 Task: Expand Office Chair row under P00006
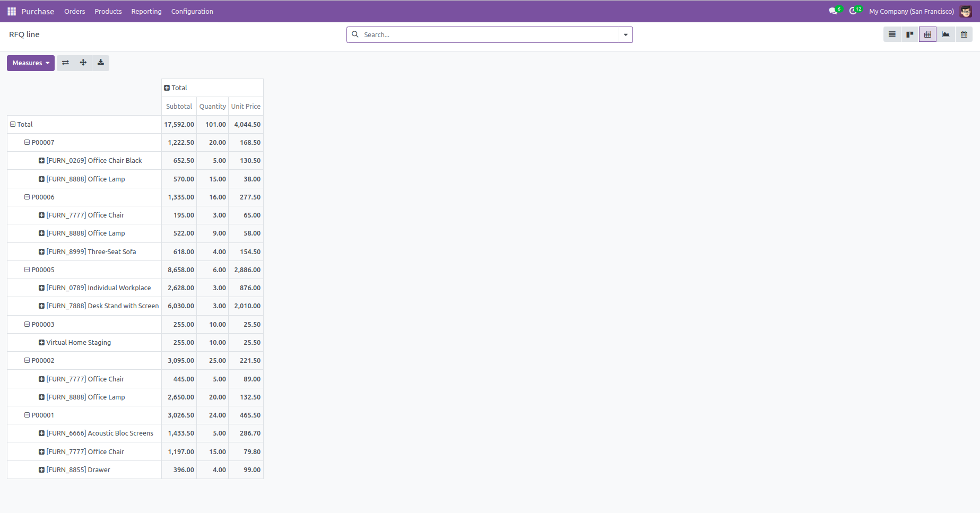pyautogui.click(x=84, y=215)
